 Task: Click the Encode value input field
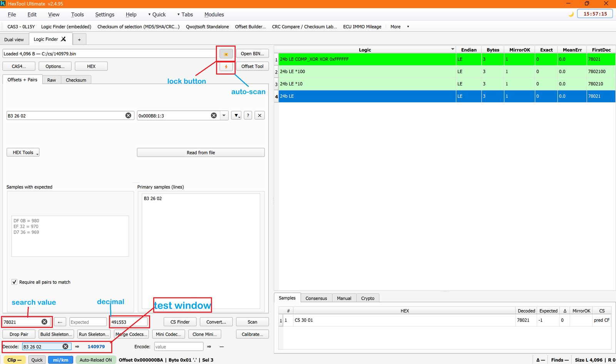(179, 347)
